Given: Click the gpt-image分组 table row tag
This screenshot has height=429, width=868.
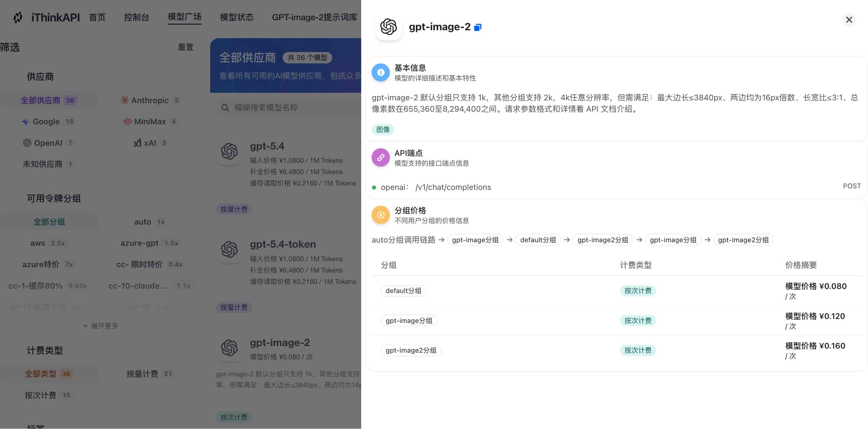Looking at the screenshot, I should click(x=409, y=320).
